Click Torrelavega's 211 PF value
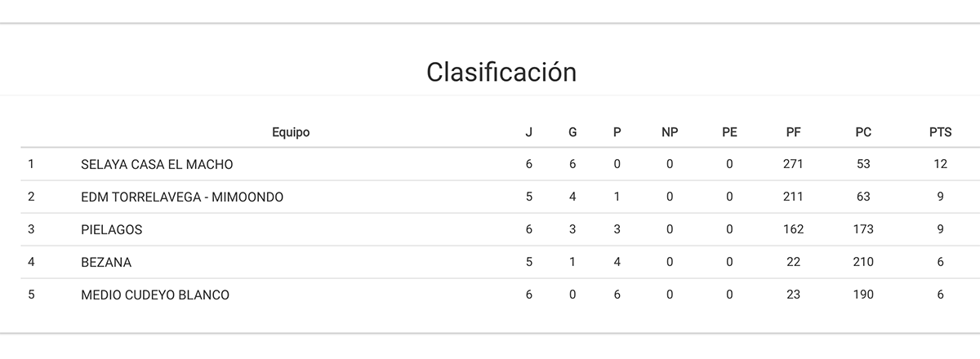980x359 pixels. tap(793, 197)
